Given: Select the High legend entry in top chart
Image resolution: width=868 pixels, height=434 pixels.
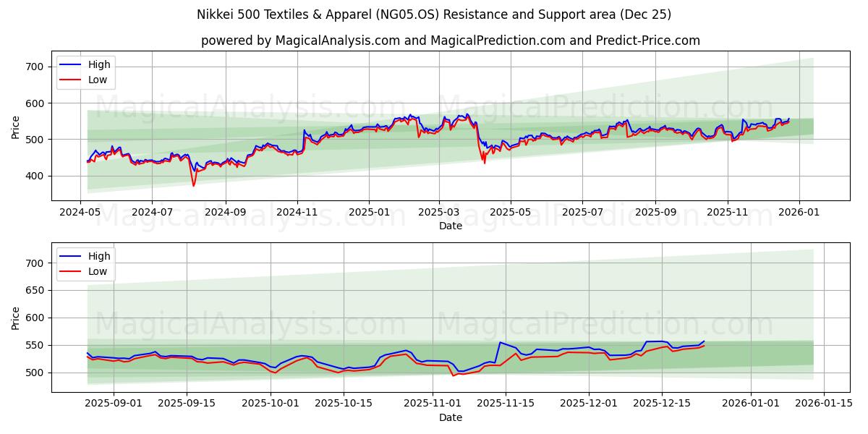Looking at the screenshot, I should click(98, 64).
